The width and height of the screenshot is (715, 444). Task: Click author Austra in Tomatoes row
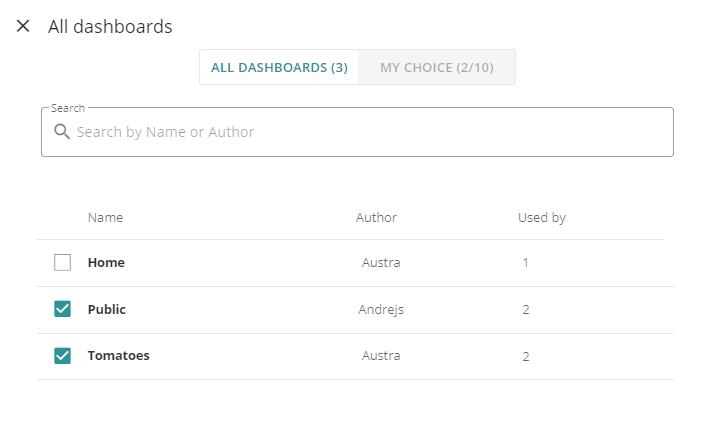point(381,356)
